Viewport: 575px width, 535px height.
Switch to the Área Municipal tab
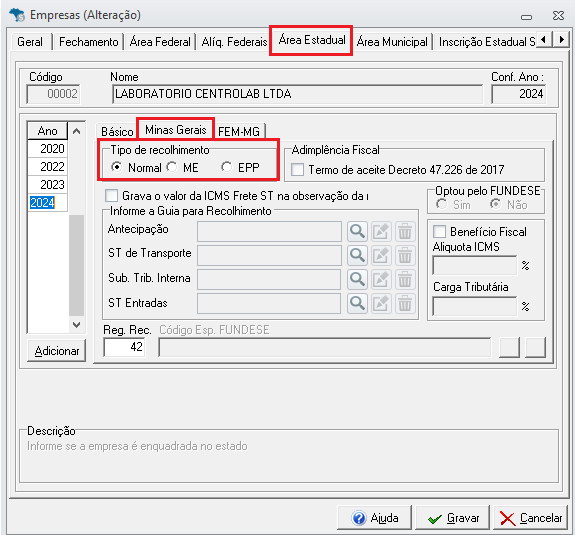tap(392, 42)
